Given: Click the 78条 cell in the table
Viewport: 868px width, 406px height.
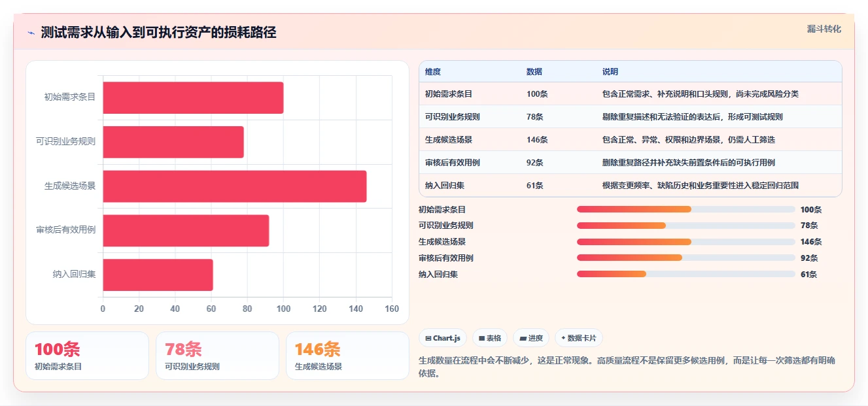Looking at the screenshot, I should [535, 117].
